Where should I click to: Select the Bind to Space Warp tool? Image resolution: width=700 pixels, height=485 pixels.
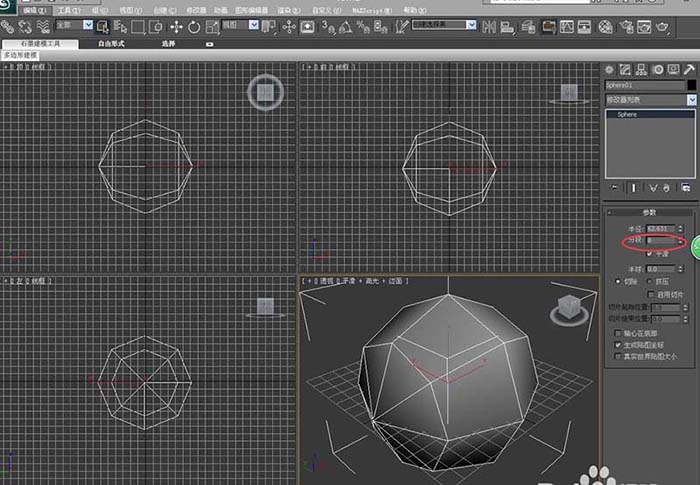click(43, 27)
